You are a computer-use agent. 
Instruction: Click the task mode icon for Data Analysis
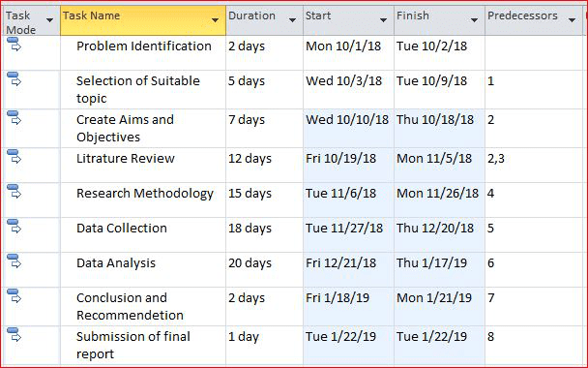(x=15, y=261)
